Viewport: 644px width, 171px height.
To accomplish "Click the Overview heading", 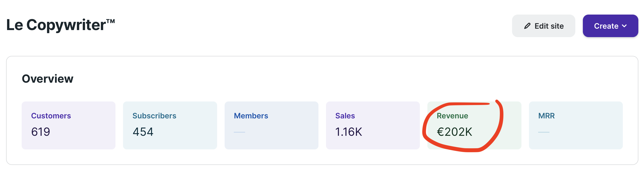I will click(x=48, y=79).
